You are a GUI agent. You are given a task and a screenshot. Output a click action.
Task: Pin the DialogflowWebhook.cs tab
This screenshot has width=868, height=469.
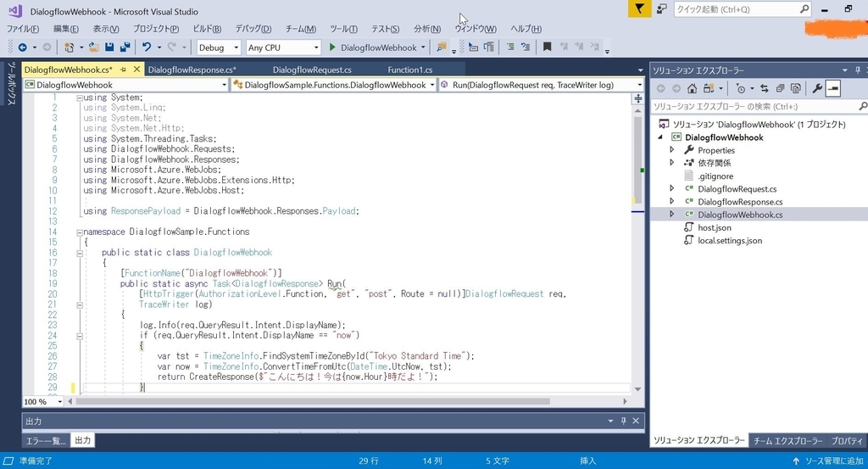[123, 70]
